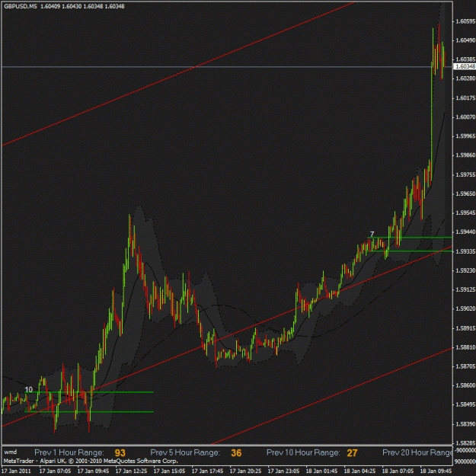The image size is (476, 476).
Task: Click the Prev 5 Hour Range label
Action: [x=185, y=452]
